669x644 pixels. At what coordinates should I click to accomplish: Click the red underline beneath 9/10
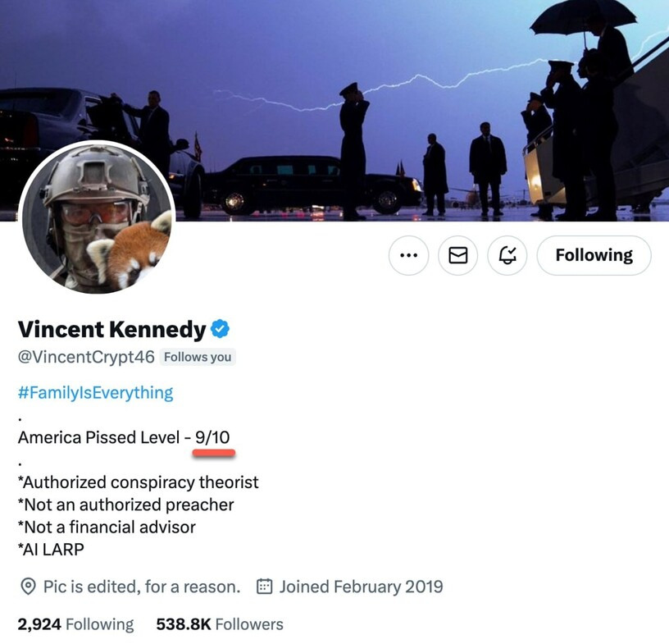tap(214, 452)
